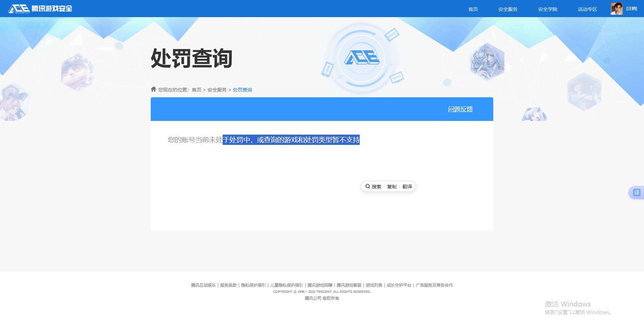Viewport: 644px width, 323px height.
Task: Click 翻译 in the selection popup
Action: [x=407, y=186]
